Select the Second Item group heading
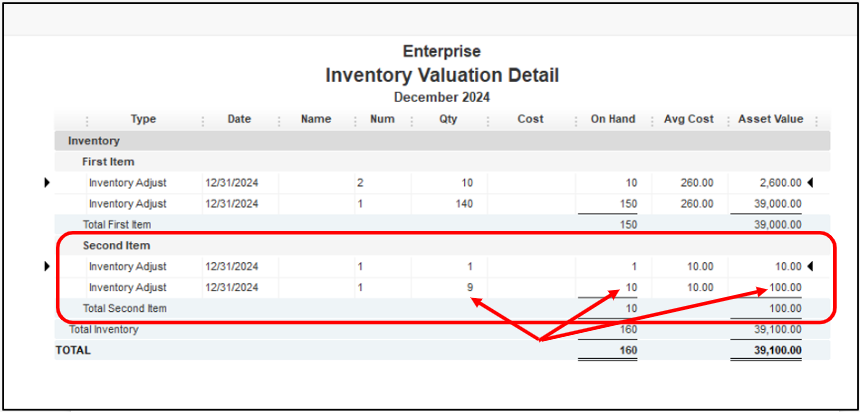This screenshot has height=412, width=860. [x=115, y=246]
